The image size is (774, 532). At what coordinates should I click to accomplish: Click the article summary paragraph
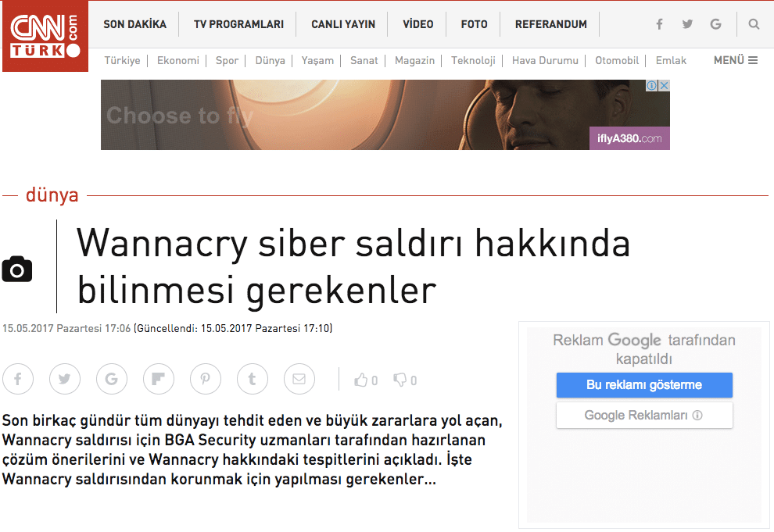click(x=253, y=450)
